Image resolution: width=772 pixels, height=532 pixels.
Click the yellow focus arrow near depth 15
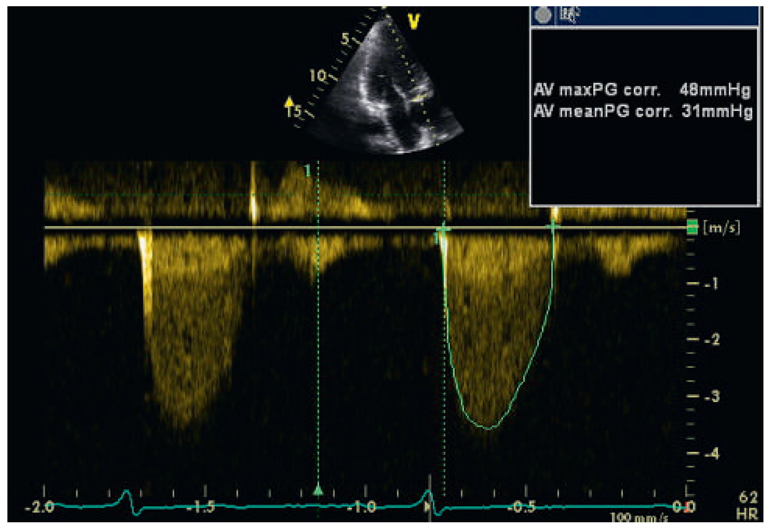[289, 103]
